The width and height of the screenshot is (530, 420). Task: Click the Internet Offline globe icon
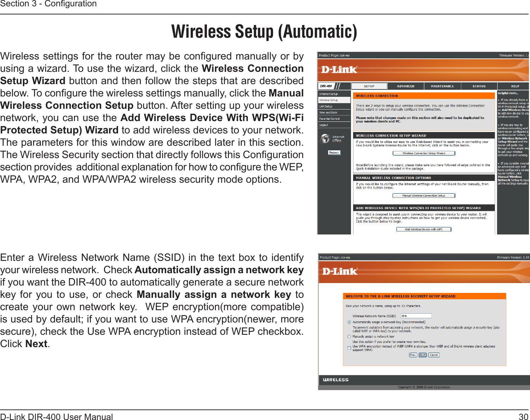[x=325, y=139]
